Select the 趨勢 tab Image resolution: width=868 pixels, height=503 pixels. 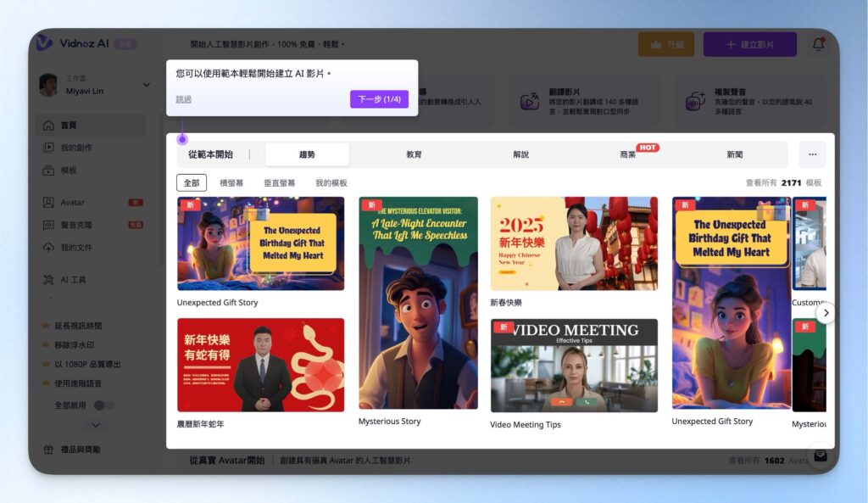[307, 154]
